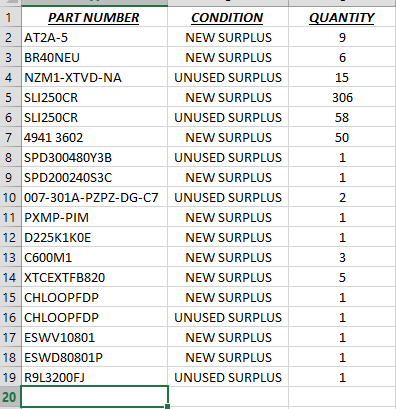Click the fill handle of the selected row 20 cell

(x=168, y=406)
